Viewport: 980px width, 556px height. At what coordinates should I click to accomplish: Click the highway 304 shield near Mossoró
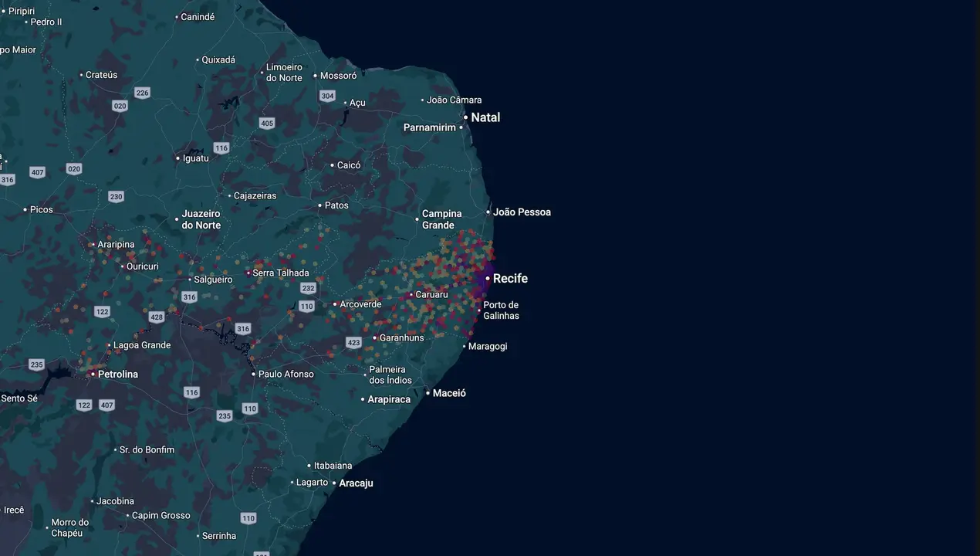point(327,96)
